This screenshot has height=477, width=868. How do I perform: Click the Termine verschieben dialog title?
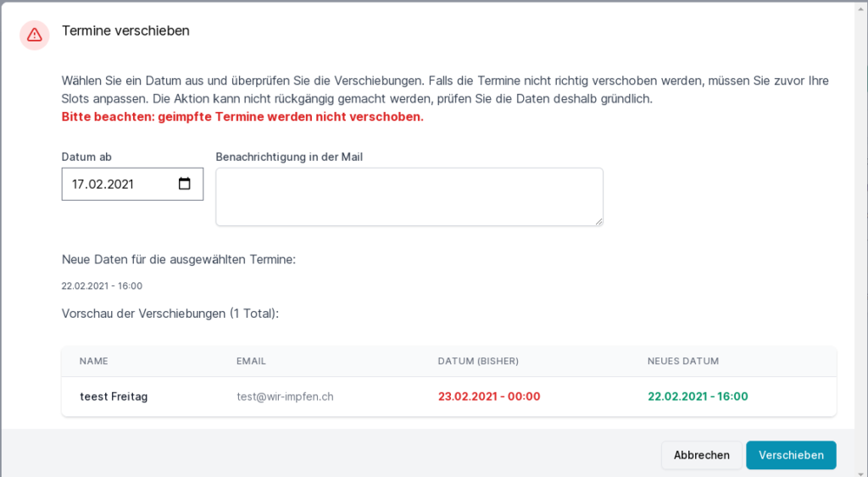pyautogui.click(x=125, y=31)
